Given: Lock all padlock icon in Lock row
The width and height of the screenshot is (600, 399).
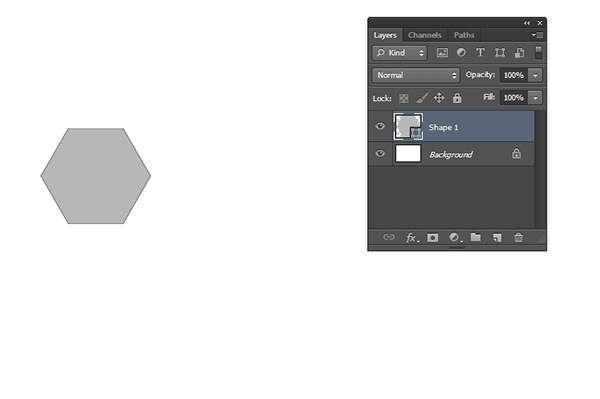Looking at the screenshot, I should [457, 98].
